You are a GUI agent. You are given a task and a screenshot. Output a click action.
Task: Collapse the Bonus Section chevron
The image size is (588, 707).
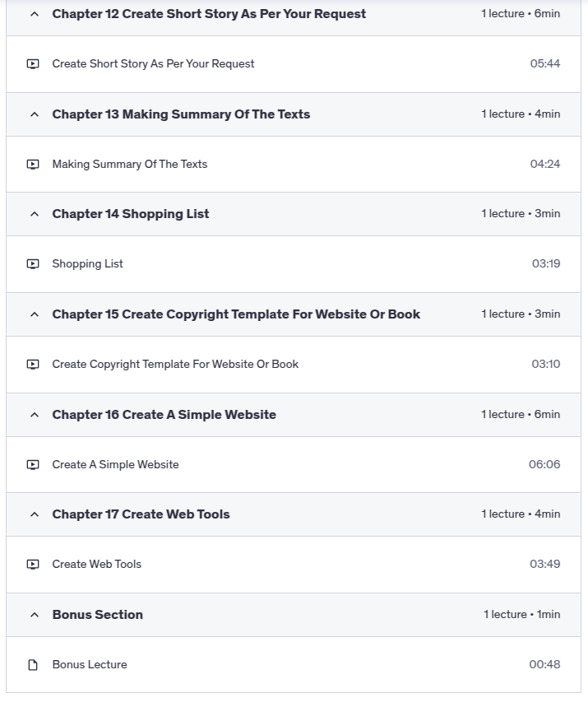click(34, 615)
